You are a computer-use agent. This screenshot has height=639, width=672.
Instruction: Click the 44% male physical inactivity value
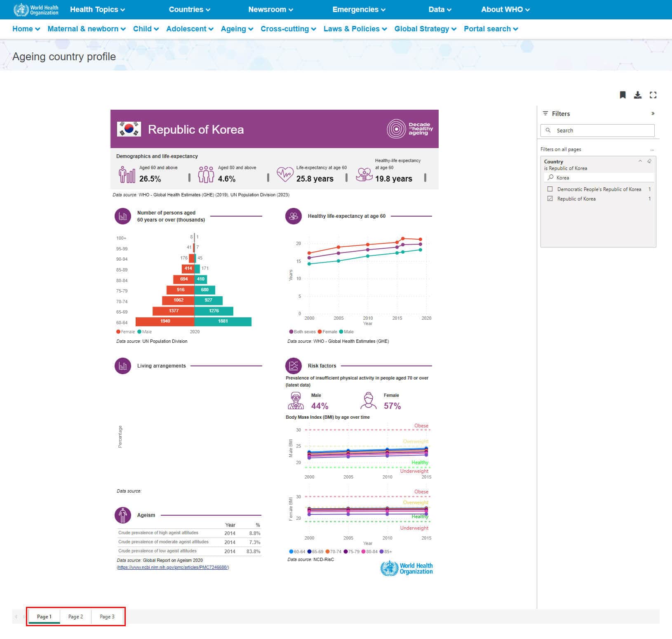pos(320,406)
